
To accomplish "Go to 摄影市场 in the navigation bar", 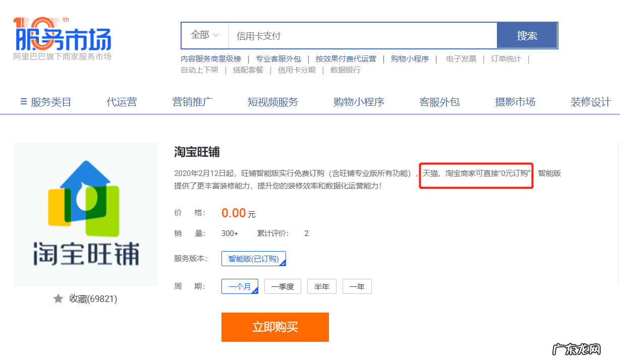I will (x=515, y=102).
